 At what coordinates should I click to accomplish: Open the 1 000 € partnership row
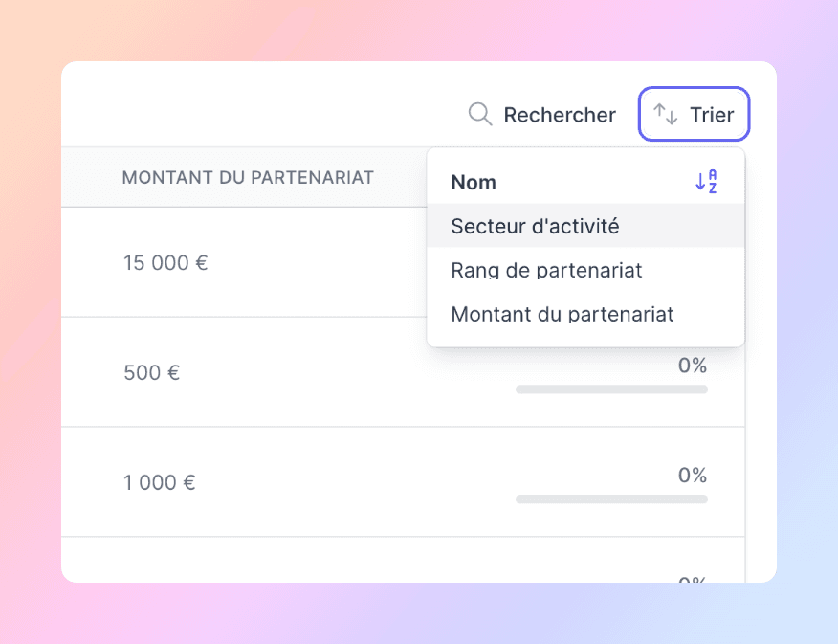point(403,481)
